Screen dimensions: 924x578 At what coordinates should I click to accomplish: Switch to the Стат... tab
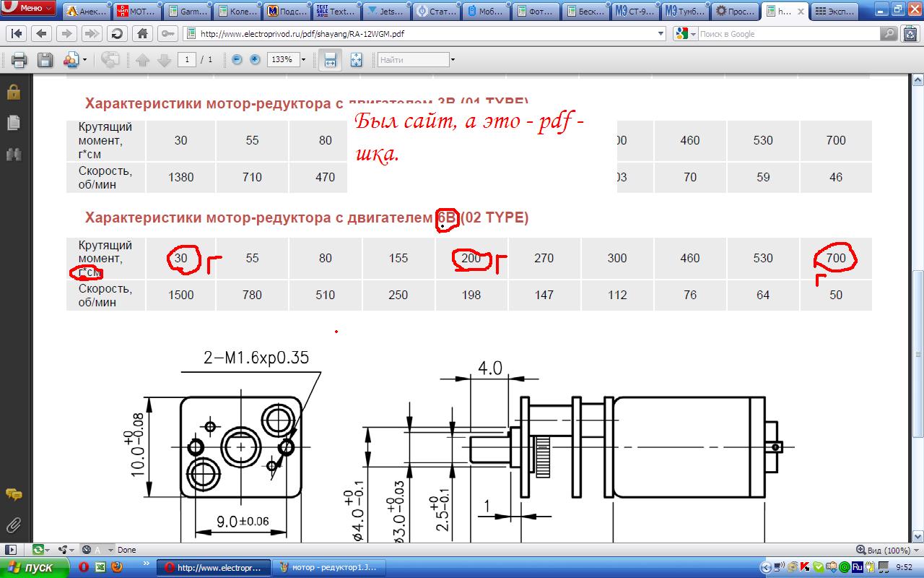[436, 11]
